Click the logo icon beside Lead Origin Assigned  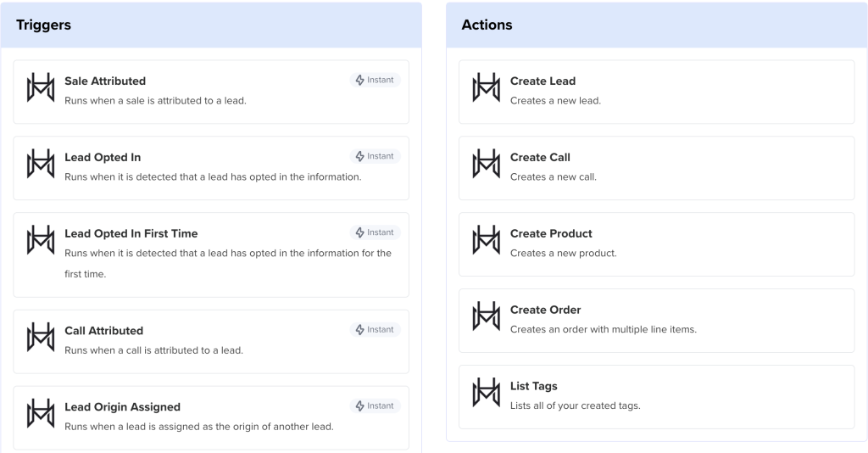click(40, 414)
